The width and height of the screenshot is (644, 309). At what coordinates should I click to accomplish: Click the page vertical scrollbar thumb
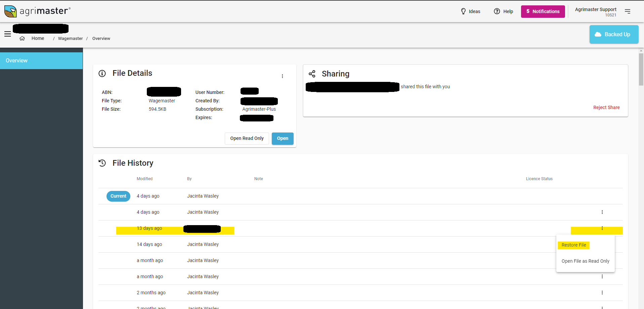click(641, 69)
